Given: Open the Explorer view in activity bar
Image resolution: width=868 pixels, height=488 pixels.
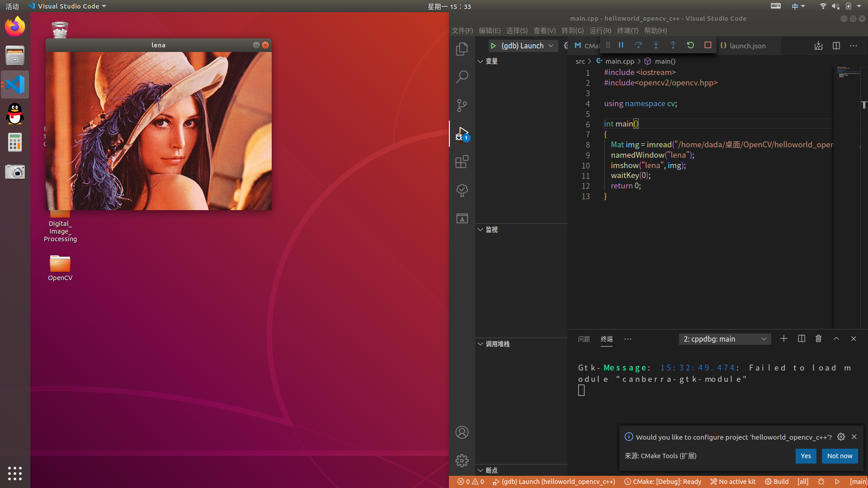Looking at the screenshot, I should coord(462,49).
